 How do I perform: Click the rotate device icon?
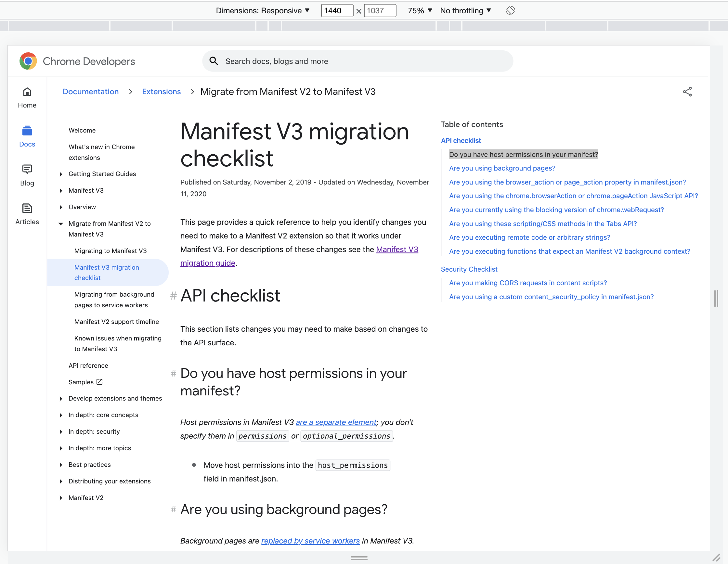pyautogui.click(x=510, y=10)
